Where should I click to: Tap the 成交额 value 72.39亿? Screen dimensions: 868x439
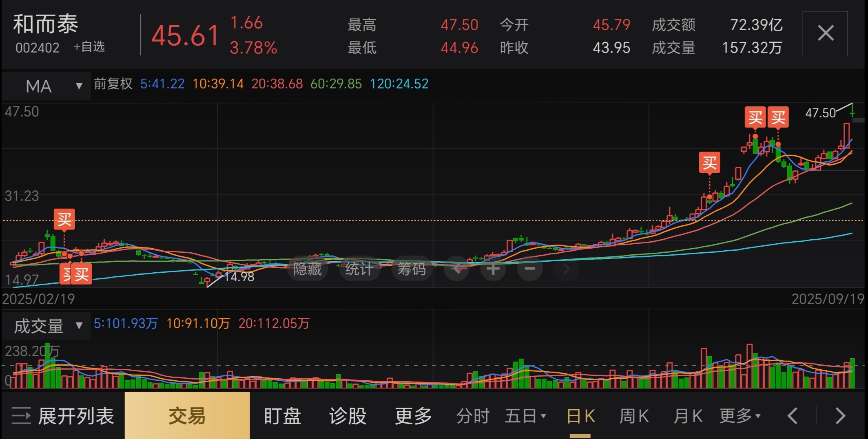(756, 25)
